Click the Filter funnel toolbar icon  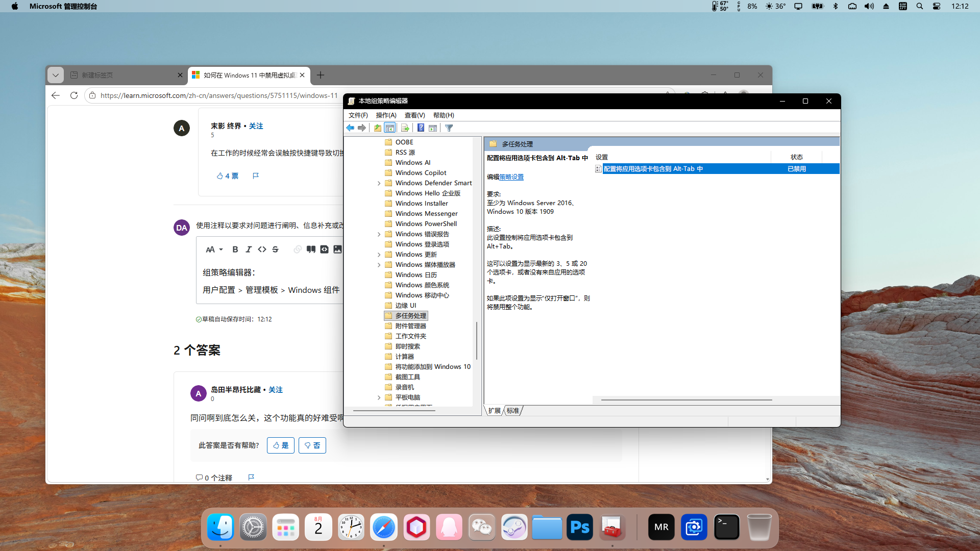[449, 128]
